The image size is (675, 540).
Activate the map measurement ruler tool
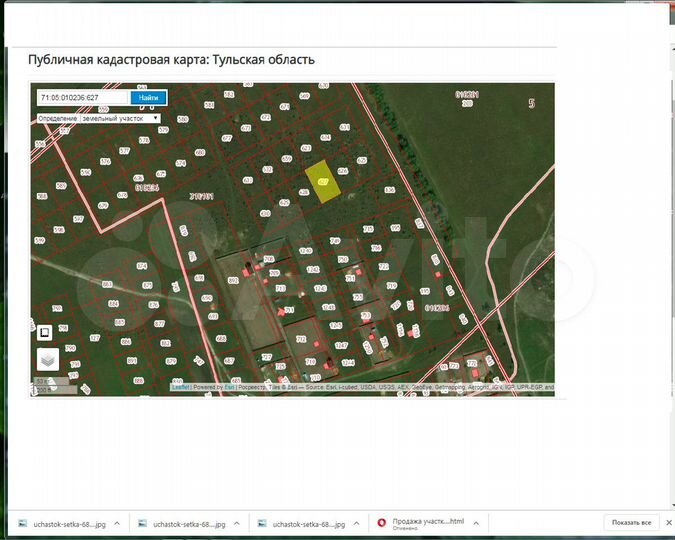[44, 332]
